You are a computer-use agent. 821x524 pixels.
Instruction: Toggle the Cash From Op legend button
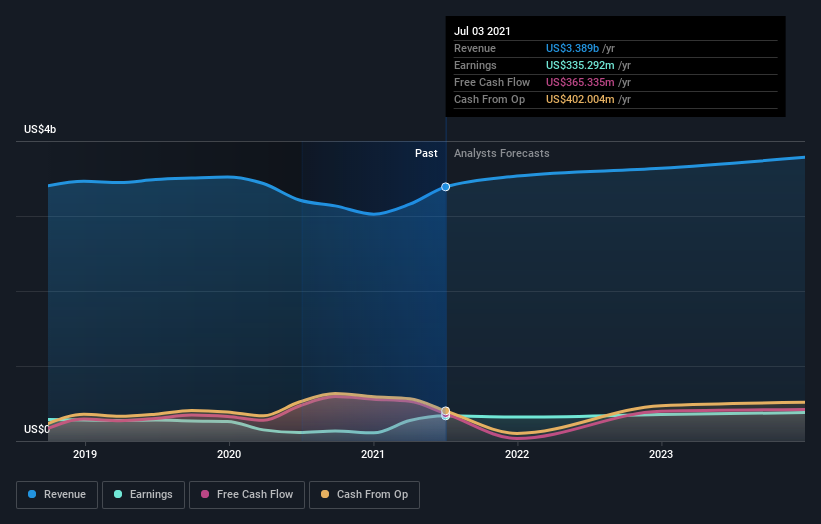coord(364,495)
